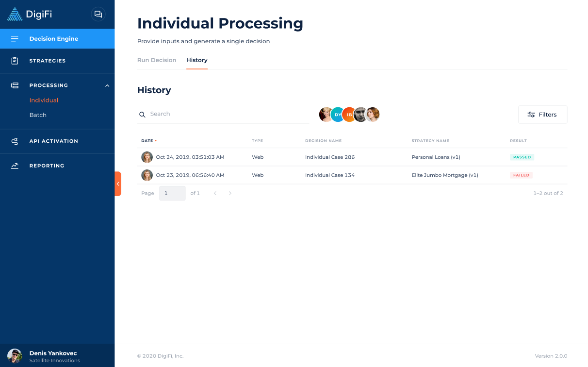Click Denis Yankovec profile photo

(x=15, y=356)
